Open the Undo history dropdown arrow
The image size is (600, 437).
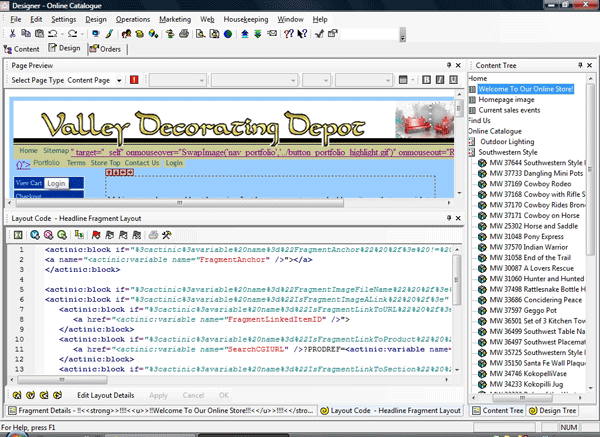(60, 33)
